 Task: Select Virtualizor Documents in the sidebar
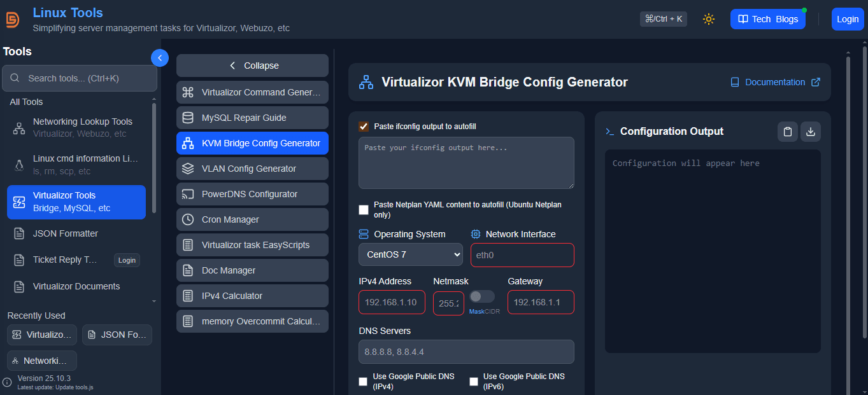76,286
